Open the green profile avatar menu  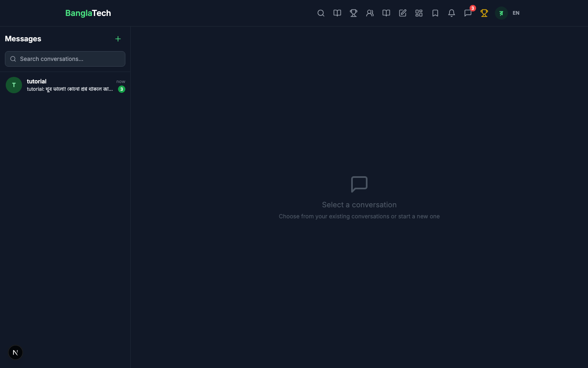501,13
